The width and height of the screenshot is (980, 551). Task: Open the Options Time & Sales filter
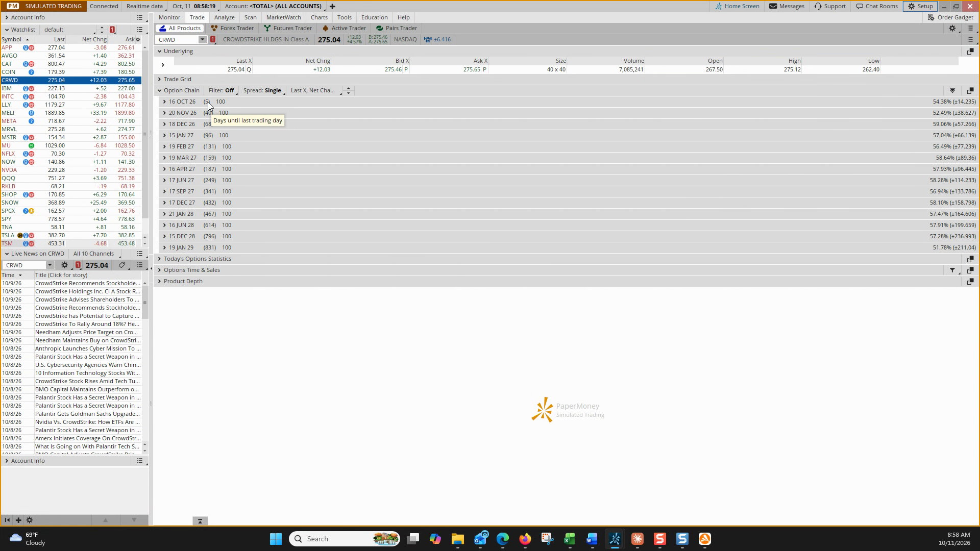tap(952, 270)
